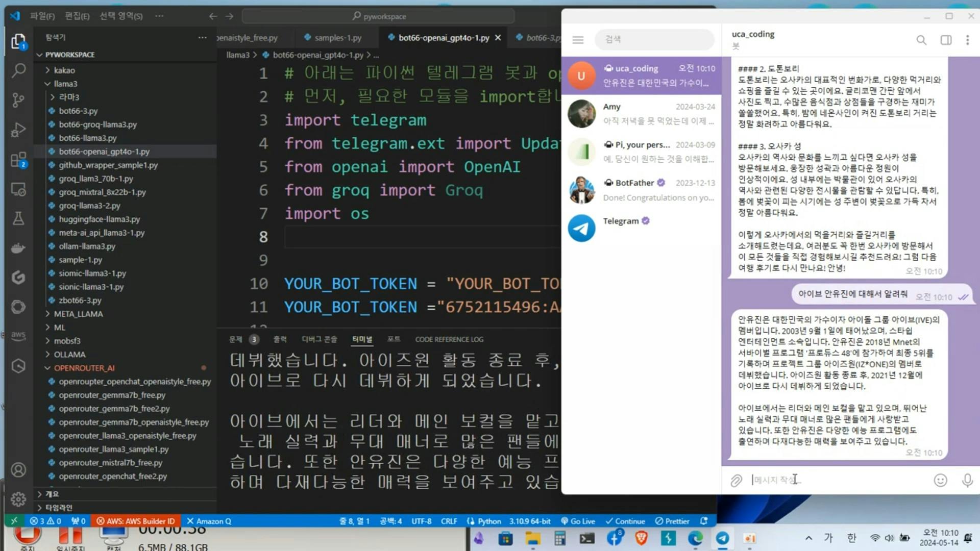Open the 파일(F) menu
980x551 pixels.
tap(42, 16)
